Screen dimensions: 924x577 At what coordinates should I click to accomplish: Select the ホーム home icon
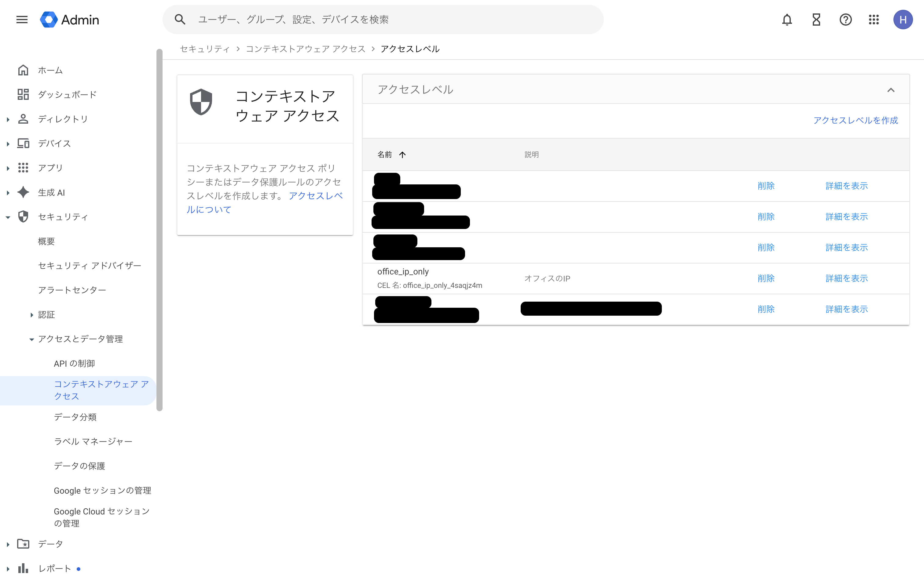tap(23, 70)
